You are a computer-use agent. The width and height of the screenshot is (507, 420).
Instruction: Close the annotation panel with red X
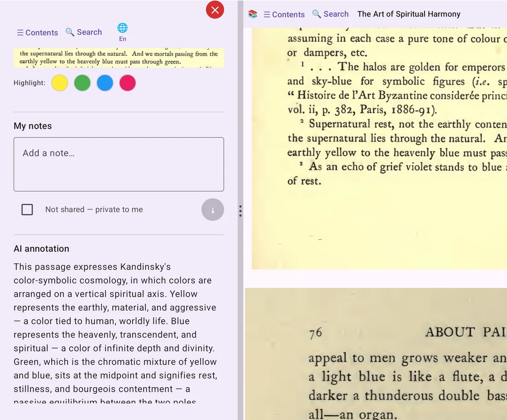coord(215,10)
